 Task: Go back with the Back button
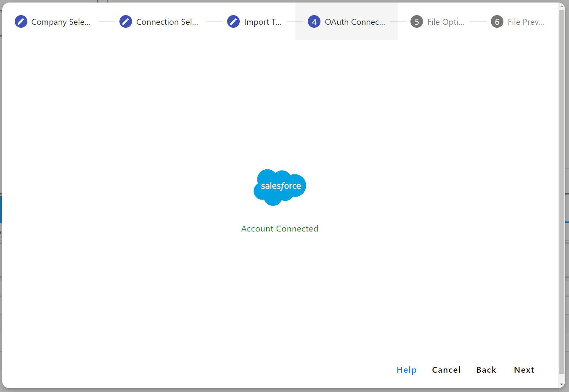486,370
